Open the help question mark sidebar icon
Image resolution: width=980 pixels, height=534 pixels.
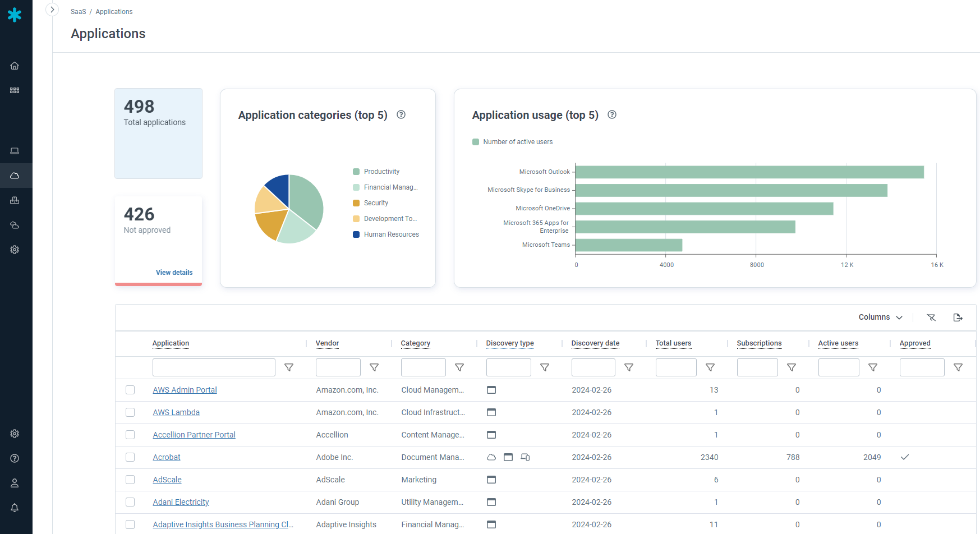[x=15, y=458]
